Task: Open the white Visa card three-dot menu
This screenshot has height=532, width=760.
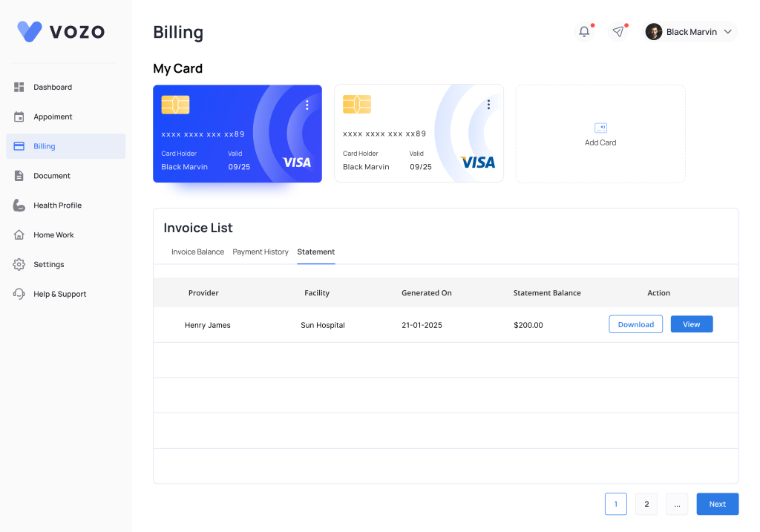Action: tap(488, 105)
